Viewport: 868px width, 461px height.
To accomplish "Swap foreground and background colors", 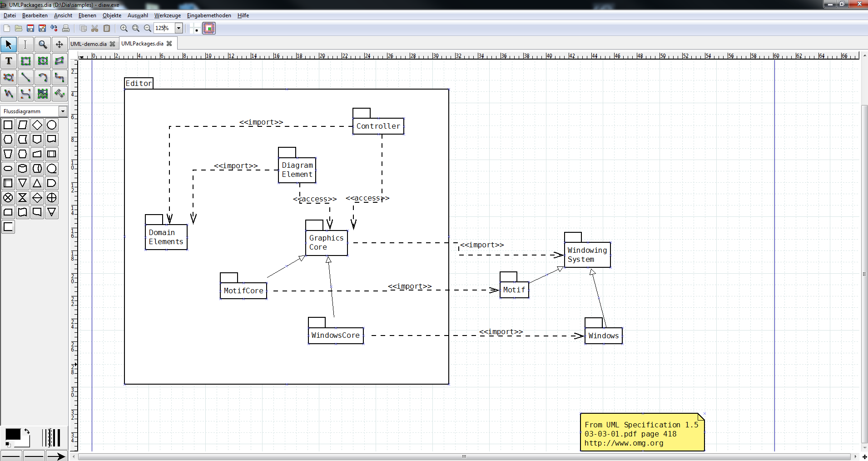I will 27,431.
